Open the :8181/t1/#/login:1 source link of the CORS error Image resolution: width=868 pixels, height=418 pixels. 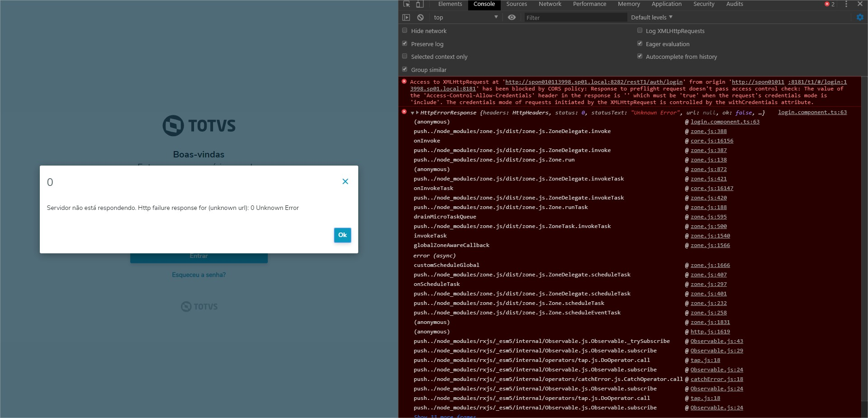817,82
